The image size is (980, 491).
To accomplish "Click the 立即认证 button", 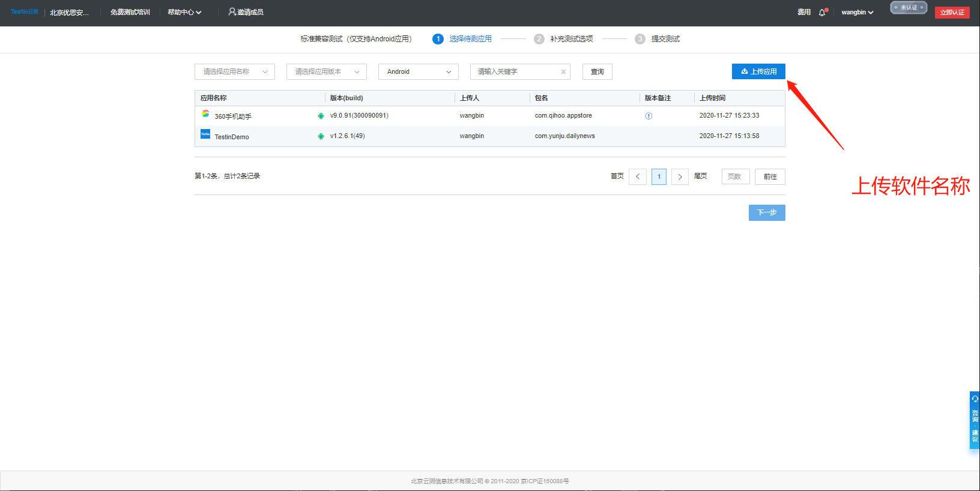I will tap(952, 12).
